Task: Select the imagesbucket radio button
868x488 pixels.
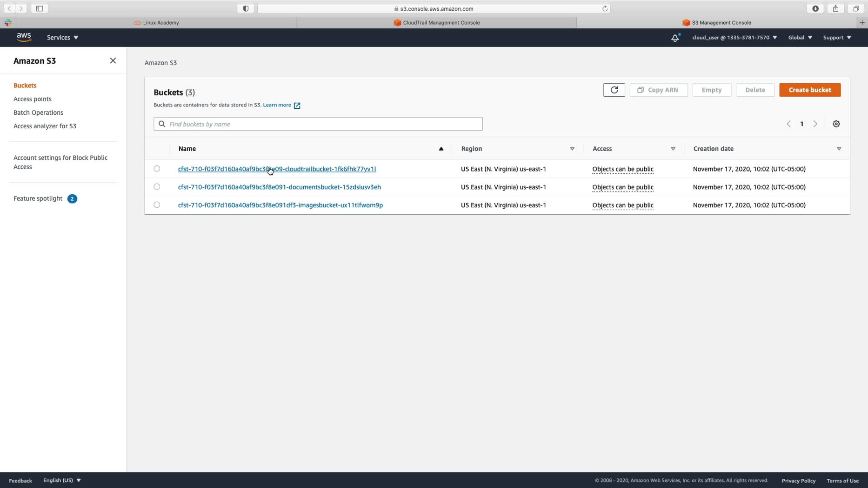Action: coord(157,205)
